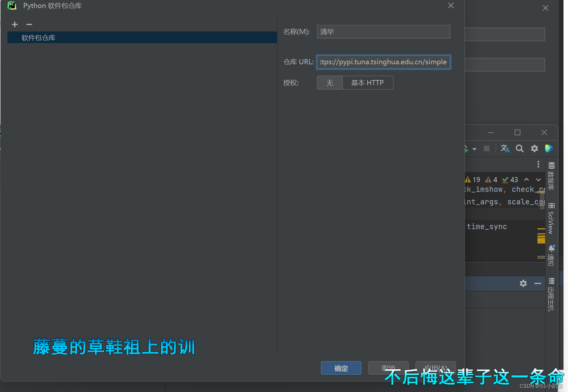Click the 取消 button
Screen dimensions: 568x392
[388, 368]
